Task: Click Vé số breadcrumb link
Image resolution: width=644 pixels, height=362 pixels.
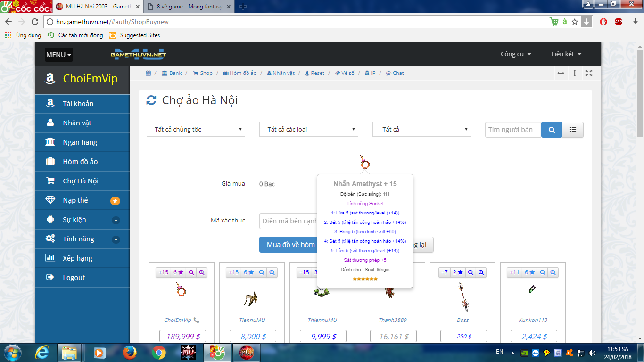Action: (x=345, y=73)
